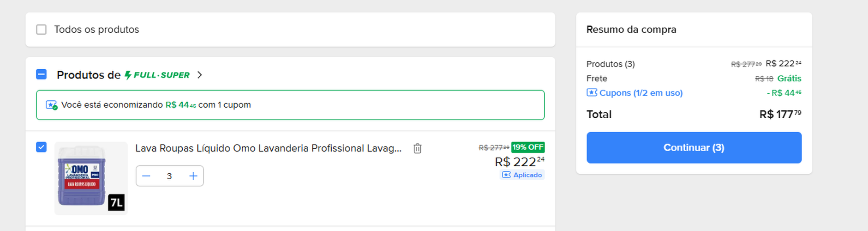Click the 7L size badge on product image

pyautogui.click(x=116, y=202)
